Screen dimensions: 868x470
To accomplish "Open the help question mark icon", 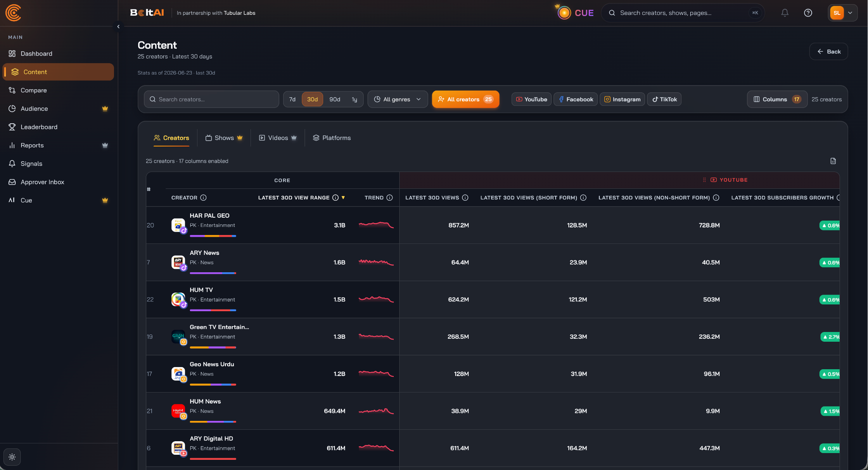I will tap(808, 13).
